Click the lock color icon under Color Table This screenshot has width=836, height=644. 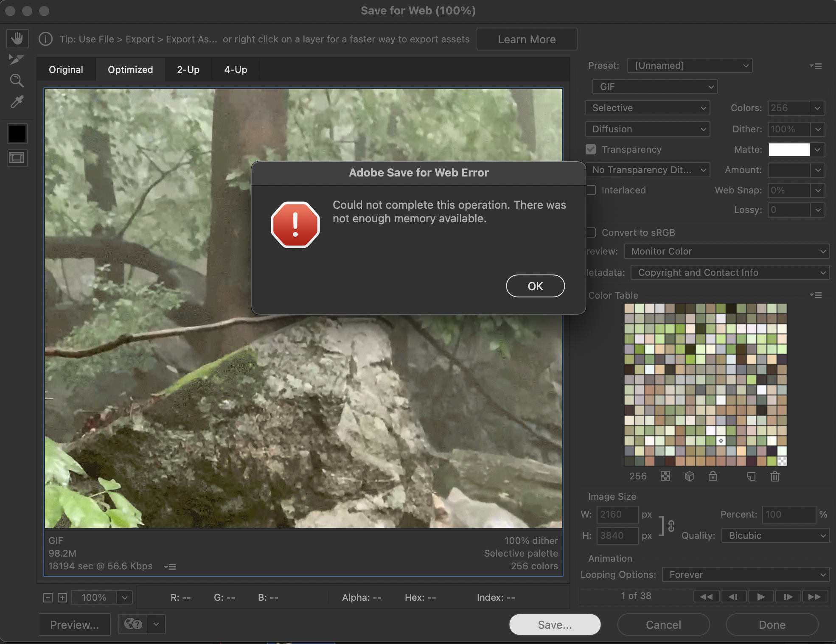tap(713, 476)
